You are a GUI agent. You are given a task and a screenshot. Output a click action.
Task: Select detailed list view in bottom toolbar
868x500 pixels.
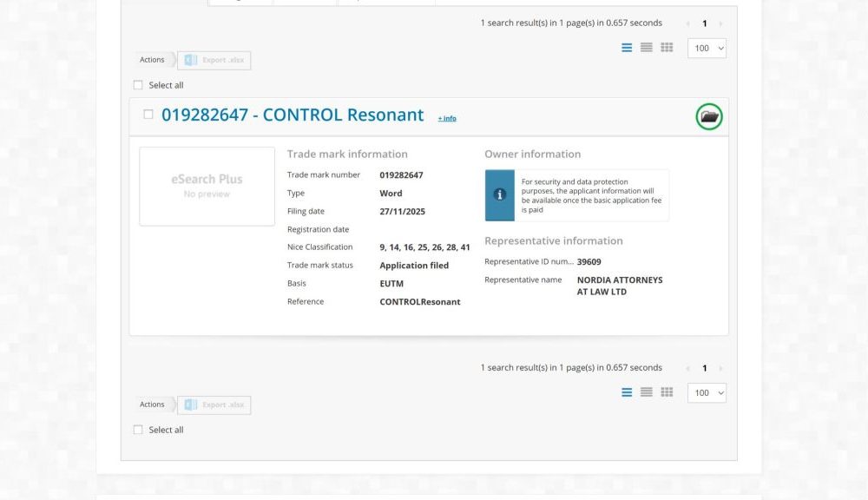[x=627, y=392]
